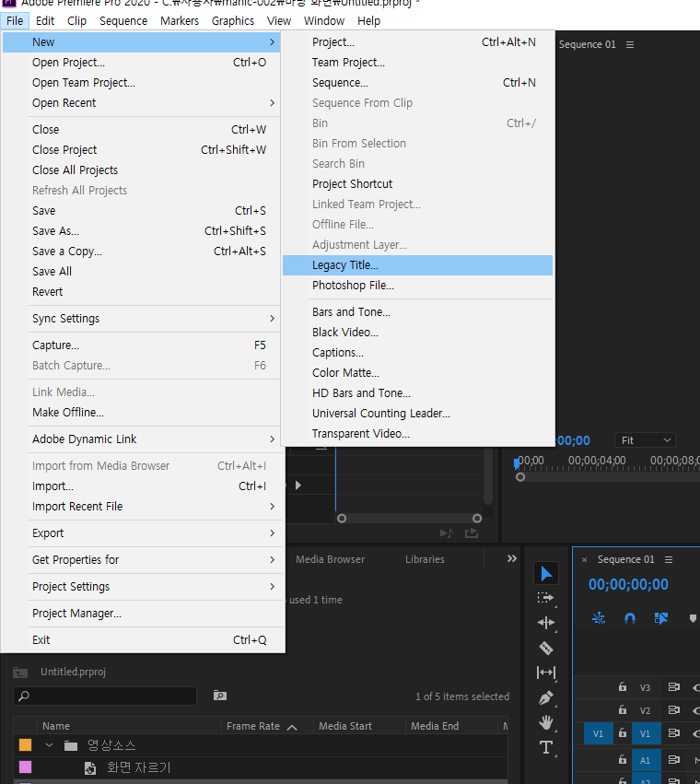Open the Graphics menu
This screenshot has width=700, height=784.
click(232, 21)
